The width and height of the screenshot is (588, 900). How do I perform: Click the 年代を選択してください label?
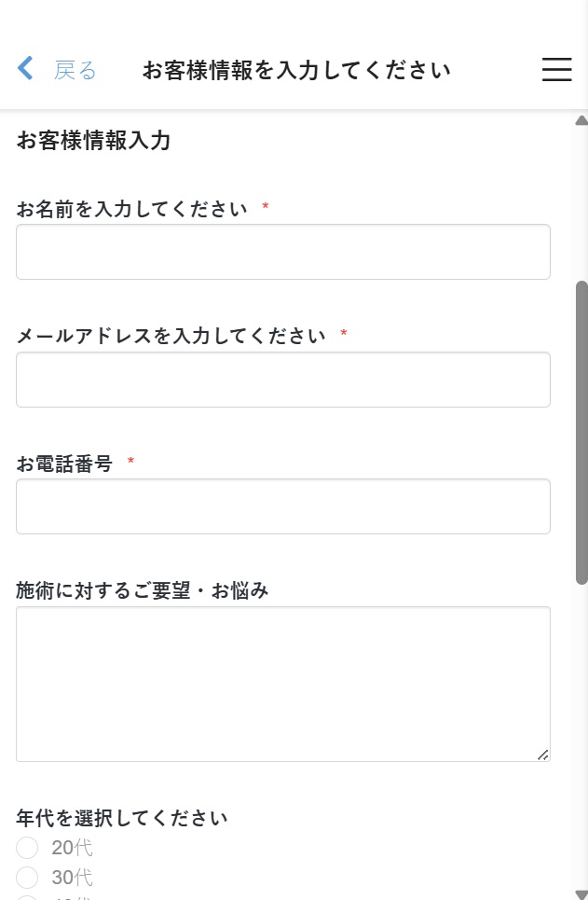(122, 817)
